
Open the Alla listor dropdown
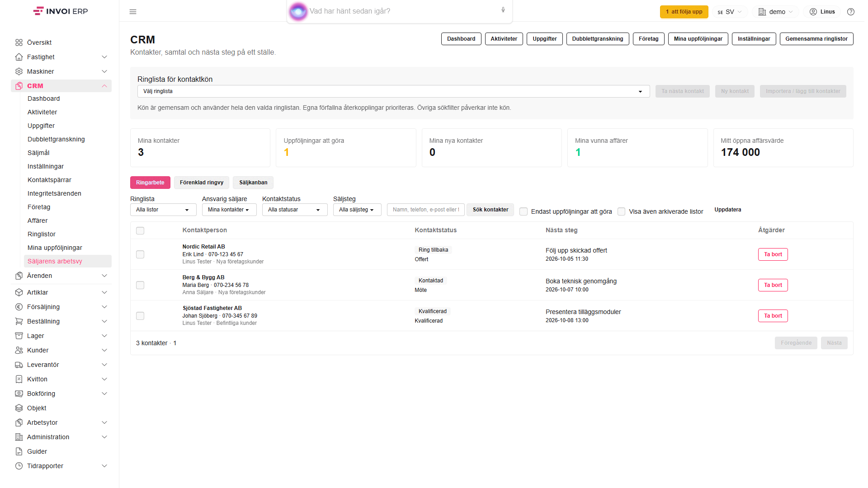pyautogui.click(x=163, y=210)
